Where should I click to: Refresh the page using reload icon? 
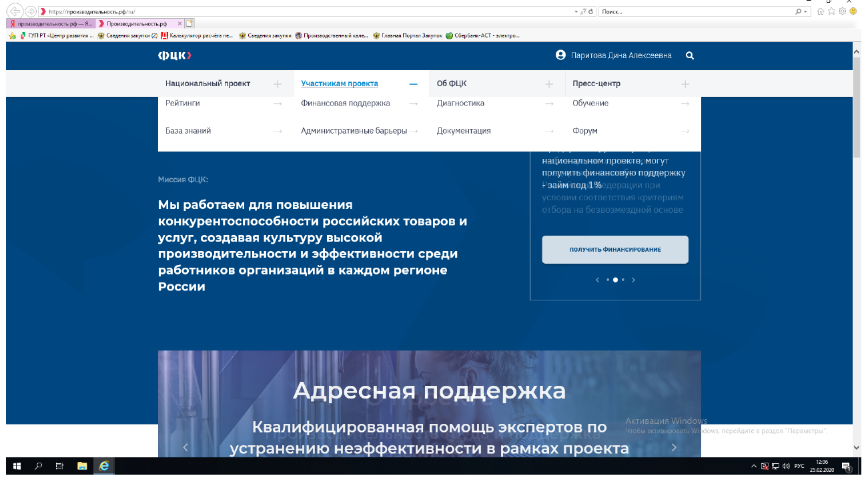click(591, 12)
